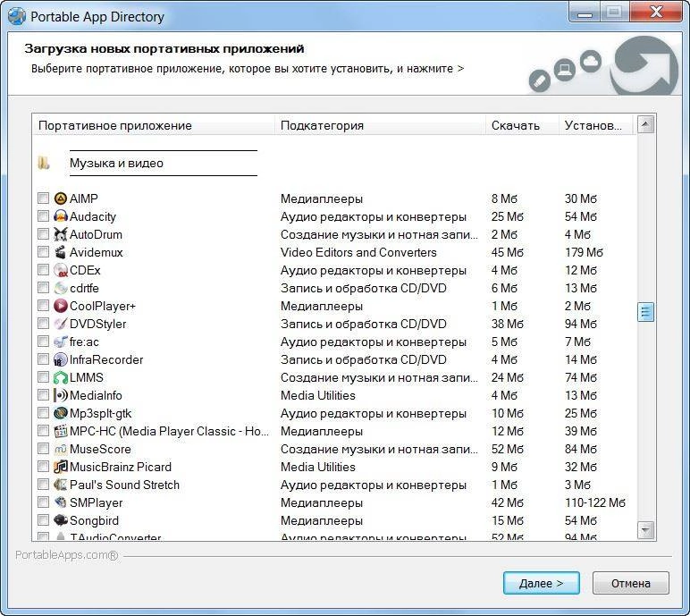Tick the MuseScore checkbox
The width and height of the screenshot is (690, 616).
pos(43,449)
